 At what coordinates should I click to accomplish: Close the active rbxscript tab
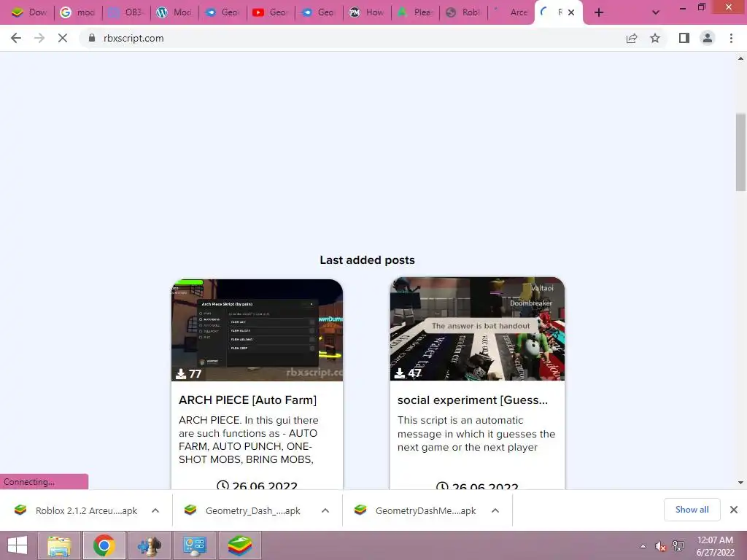571,12
